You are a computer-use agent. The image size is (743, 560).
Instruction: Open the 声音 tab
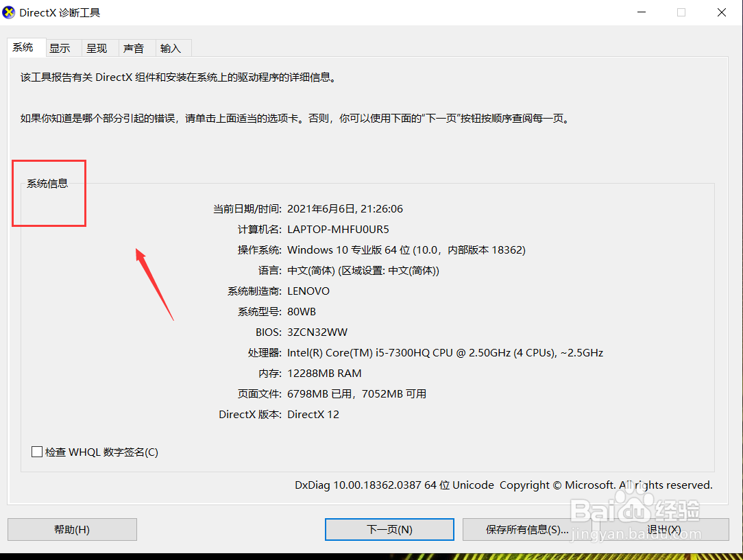(x=137, y=48)
